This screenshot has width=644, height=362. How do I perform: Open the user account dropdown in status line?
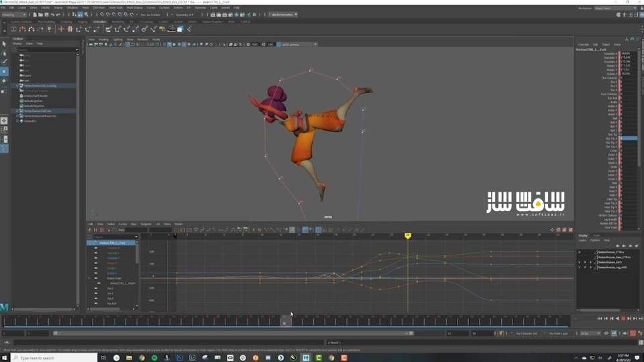[283, 15]
